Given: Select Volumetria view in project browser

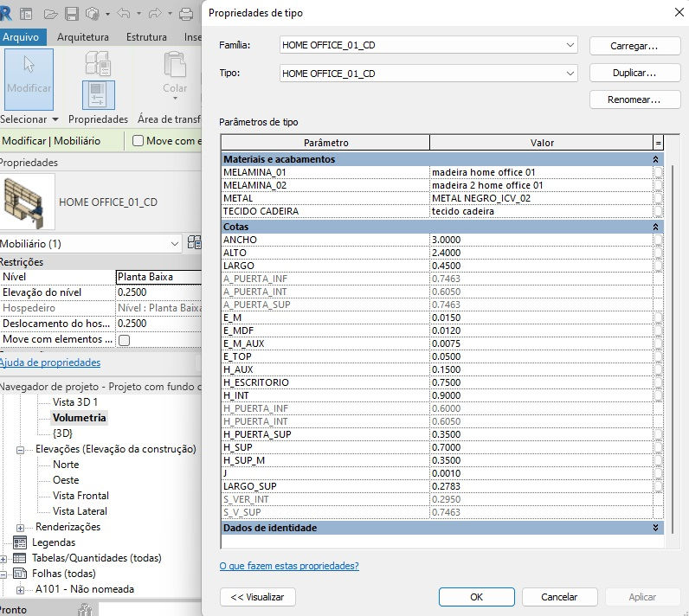Looking at the screenshot, I should point(79,418).
